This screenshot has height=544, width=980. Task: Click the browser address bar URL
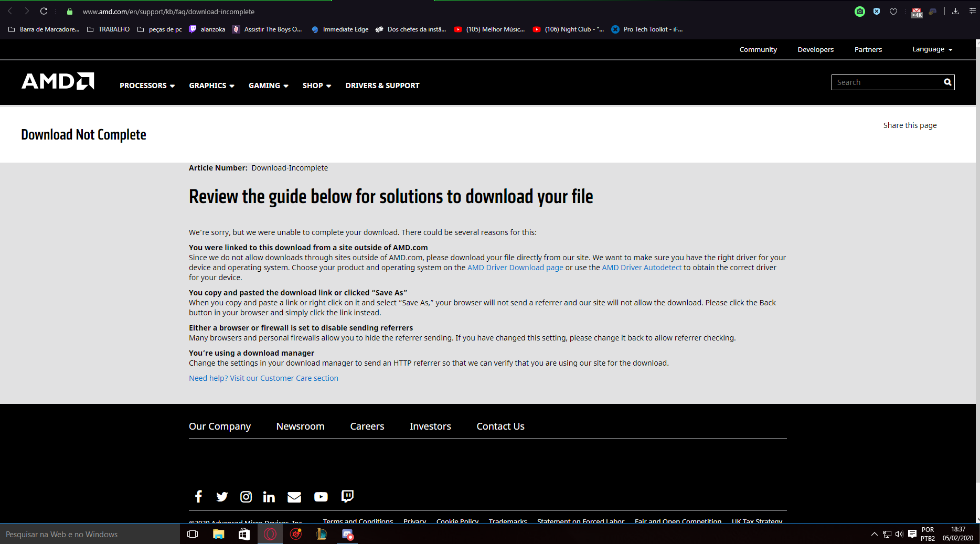168,12
